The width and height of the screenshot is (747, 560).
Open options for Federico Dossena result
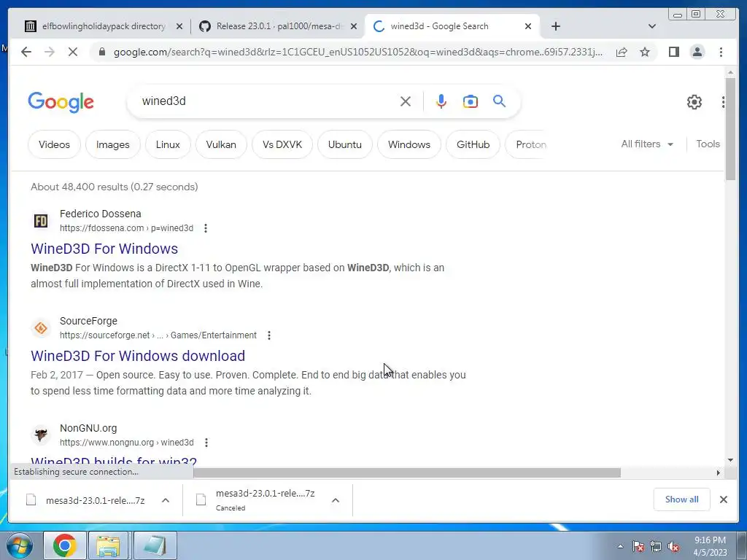click(206, 228)
